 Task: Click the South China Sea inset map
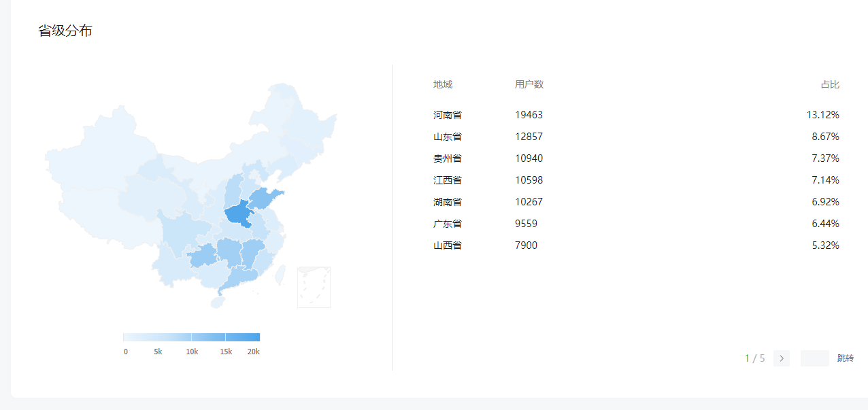(314, 287)
